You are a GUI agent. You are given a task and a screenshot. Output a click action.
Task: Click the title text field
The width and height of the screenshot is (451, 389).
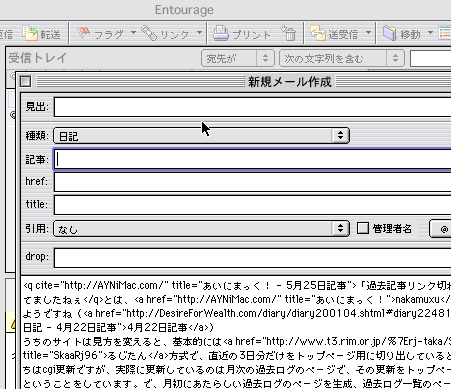coord(252,205)
